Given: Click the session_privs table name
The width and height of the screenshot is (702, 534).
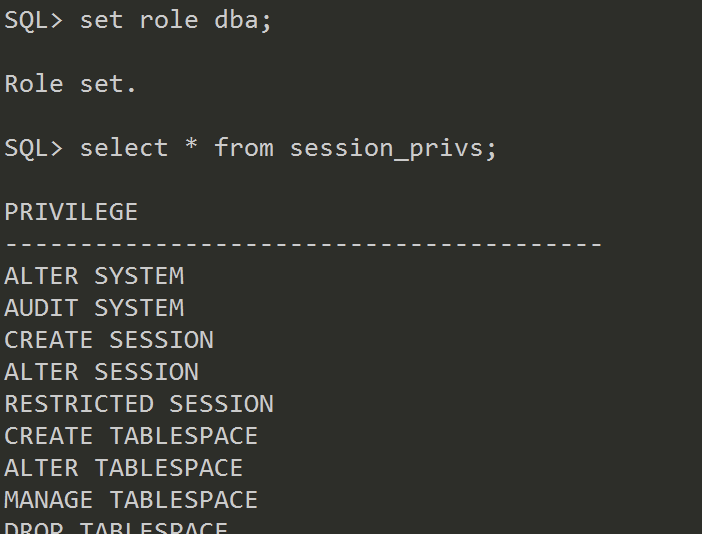Looking at the screenshot, I should click(x=393, y=148).
